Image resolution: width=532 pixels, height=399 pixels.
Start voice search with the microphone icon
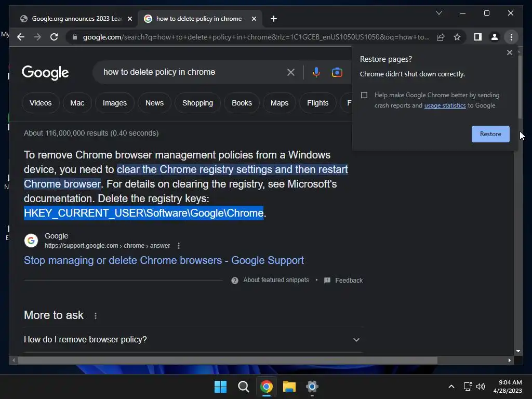(x=316, y=72)
